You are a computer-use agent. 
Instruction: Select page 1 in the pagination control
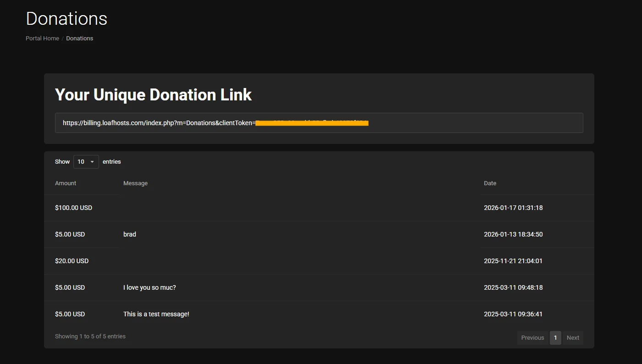(x=555, y=337)
